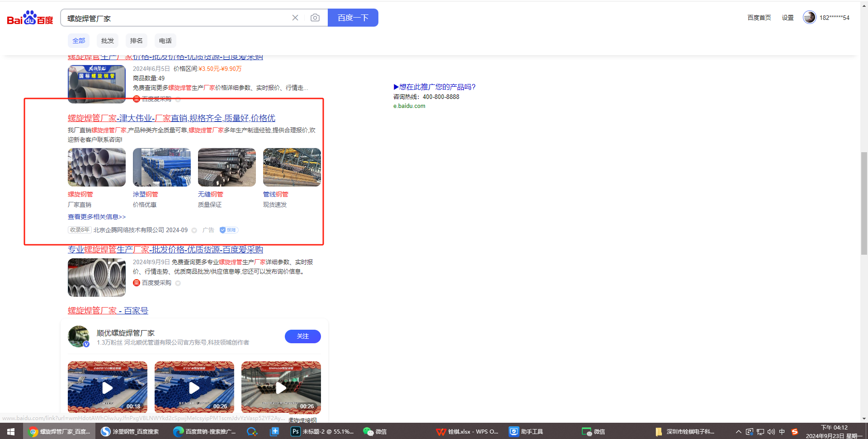
Task: Click the Baidu logo
Action: coord(30,18)
